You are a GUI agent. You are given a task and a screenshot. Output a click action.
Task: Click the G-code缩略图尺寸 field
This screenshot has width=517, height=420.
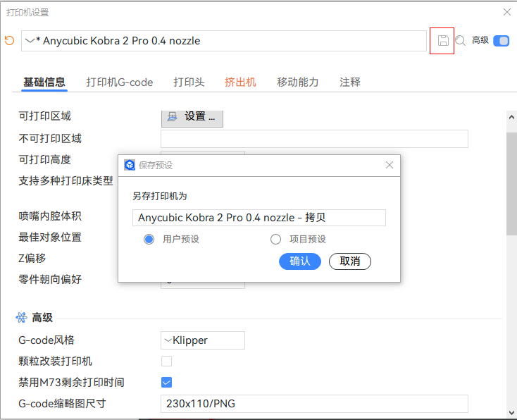pos(314,404)
